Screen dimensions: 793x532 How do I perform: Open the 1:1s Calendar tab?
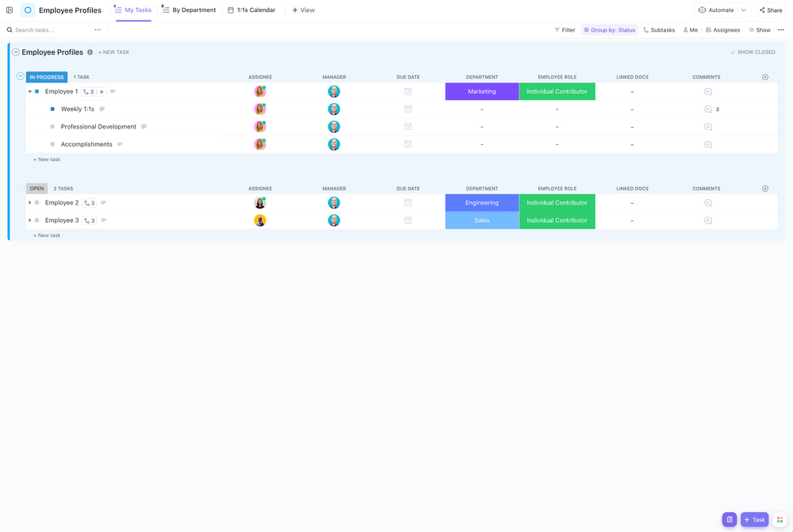pyautogui.click(x=251, y=10)
